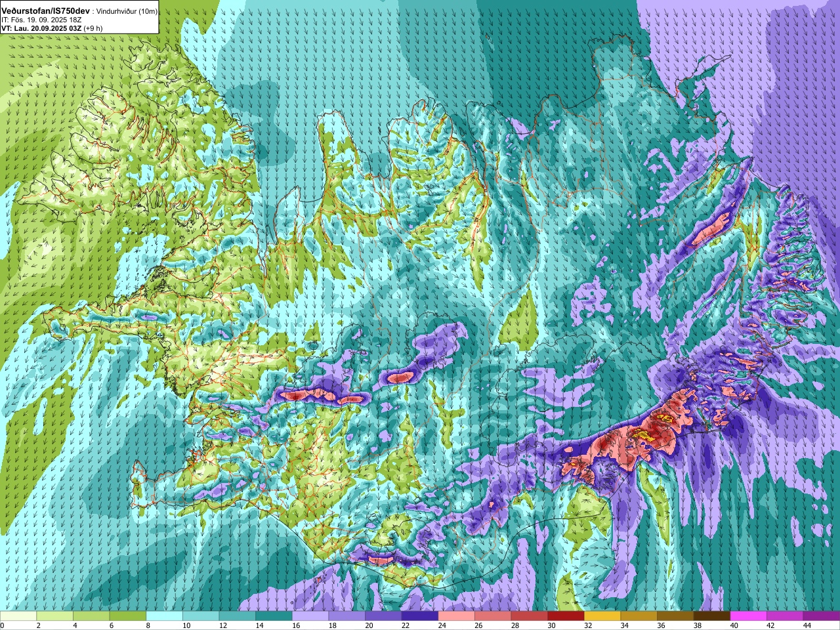Pick the 10–12 cyan legend swatch
The height and width of the screenshot is (630, 840).
point(201,616)
